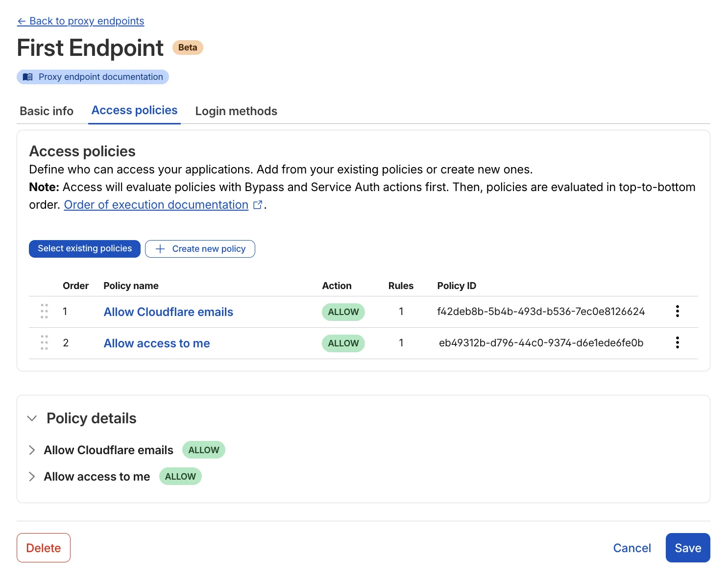Image resolution: width=728 pixels, height=583 pixels.
Task: Click the external link icon after Order of execution
Action: point(258,204)
